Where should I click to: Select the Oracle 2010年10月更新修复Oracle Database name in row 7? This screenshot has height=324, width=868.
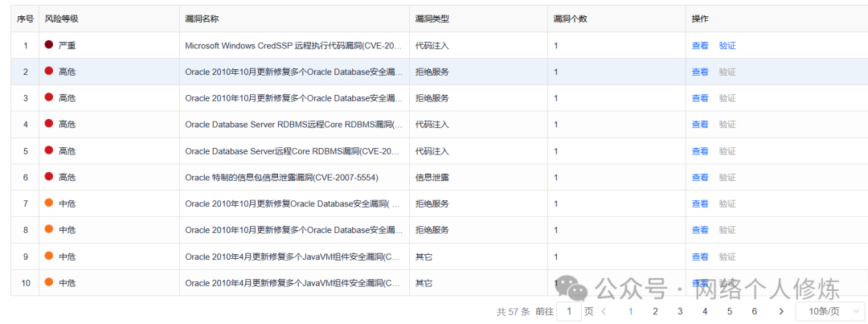pos(293,204)
